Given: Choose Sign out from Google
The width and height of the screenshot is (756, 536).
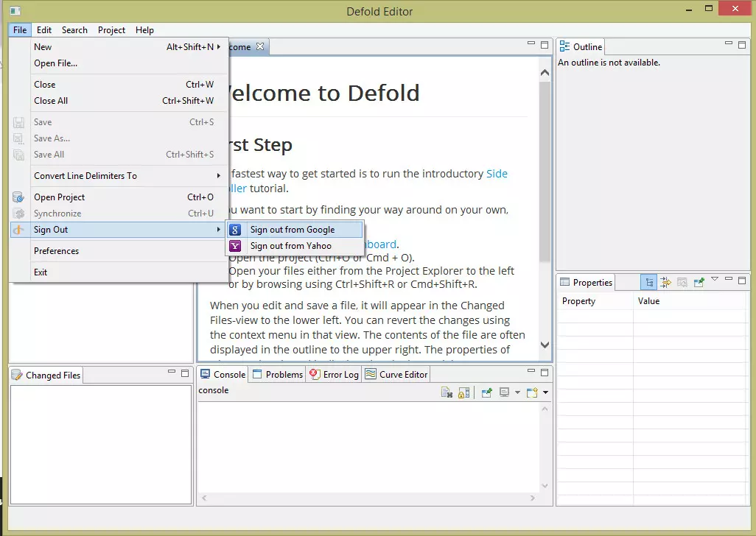Looking at the screenshot, I should [x=293, y=230].
